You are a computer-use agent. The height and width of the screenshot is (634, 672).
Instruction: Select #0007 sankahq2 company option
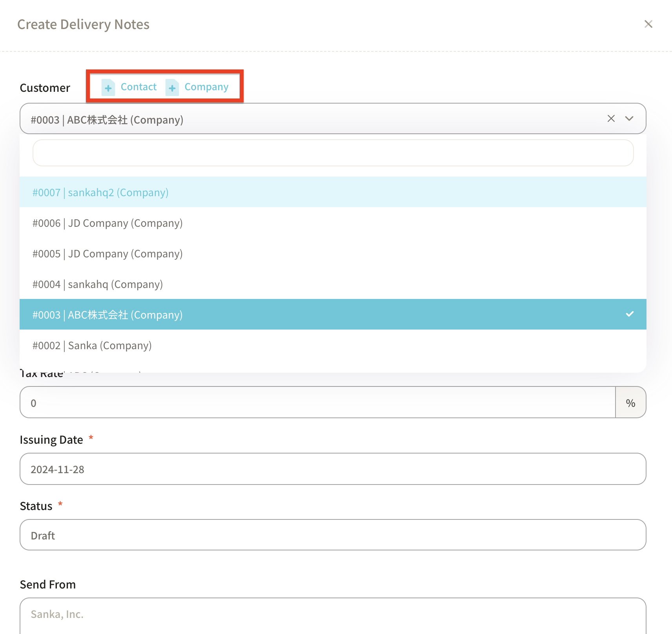pos(100,192)
